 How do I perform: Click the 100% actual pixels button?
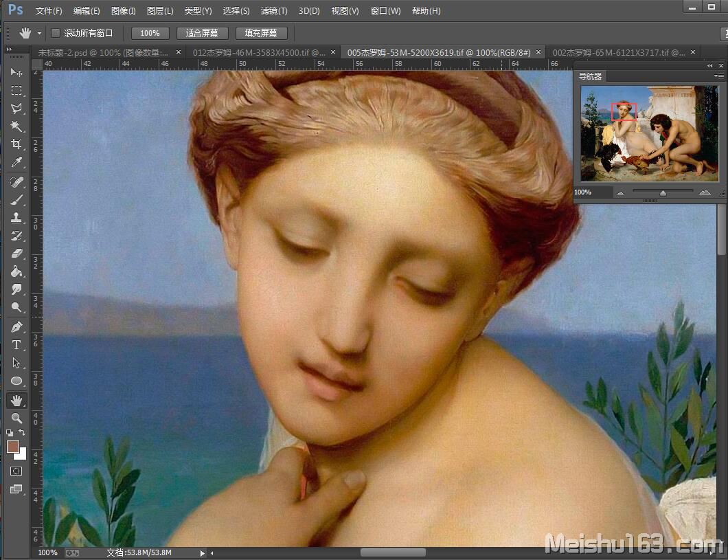tap(150, 33)
